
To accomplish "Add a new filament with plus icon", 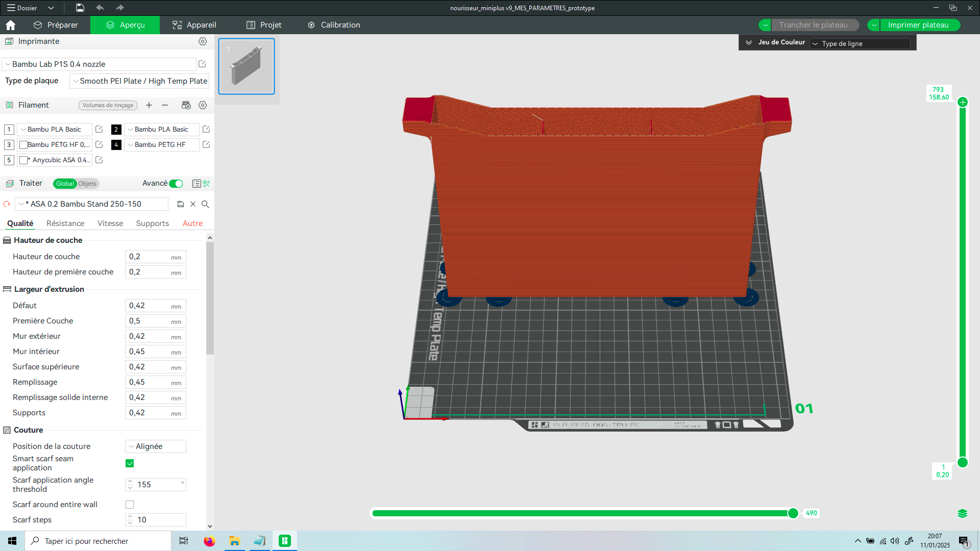I will [x=149, y=105].
